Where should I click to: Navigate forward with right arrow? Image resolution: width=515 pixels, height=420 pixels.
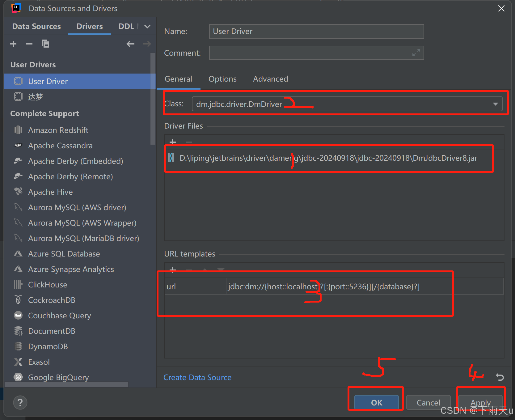[147, 44]
